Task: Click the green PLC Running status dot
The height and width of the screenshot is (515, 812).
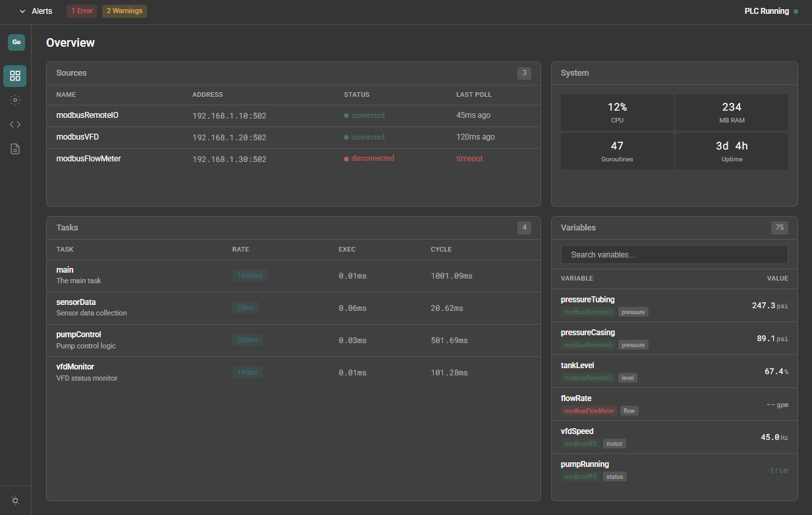Action: click(796, 11)
